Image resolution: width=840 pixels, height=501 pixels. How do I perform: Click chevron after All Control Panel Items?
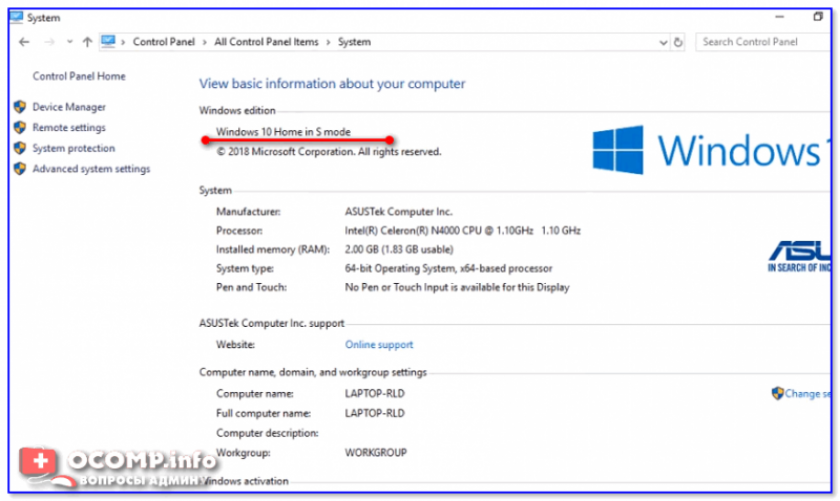pos(328,42)
